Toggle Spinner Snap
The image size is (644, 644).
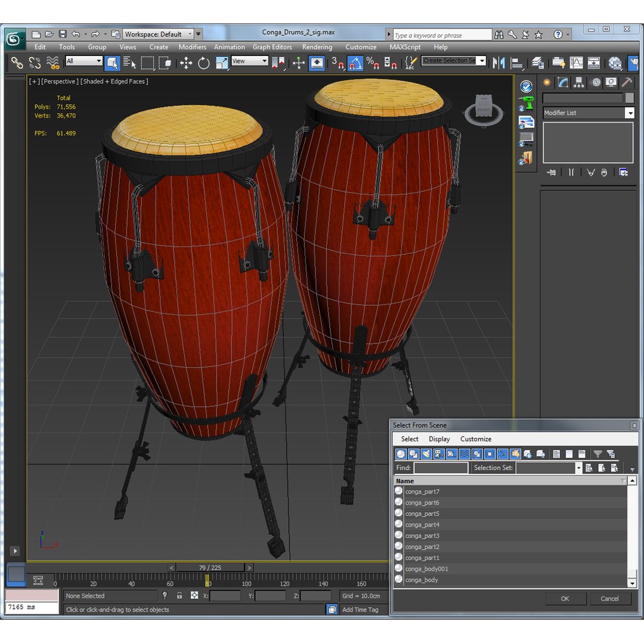tap(390, 63)
